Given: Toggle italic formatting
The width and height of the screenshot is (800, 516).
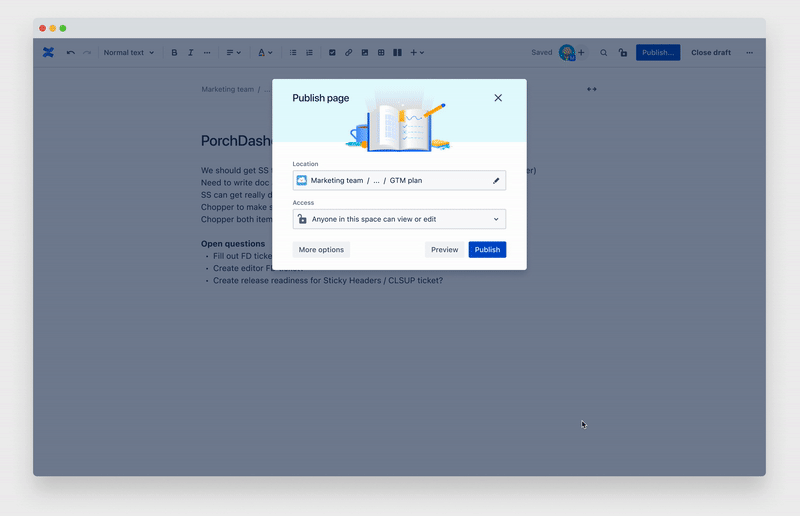Looking at the screenshot, I should (190, 53).
